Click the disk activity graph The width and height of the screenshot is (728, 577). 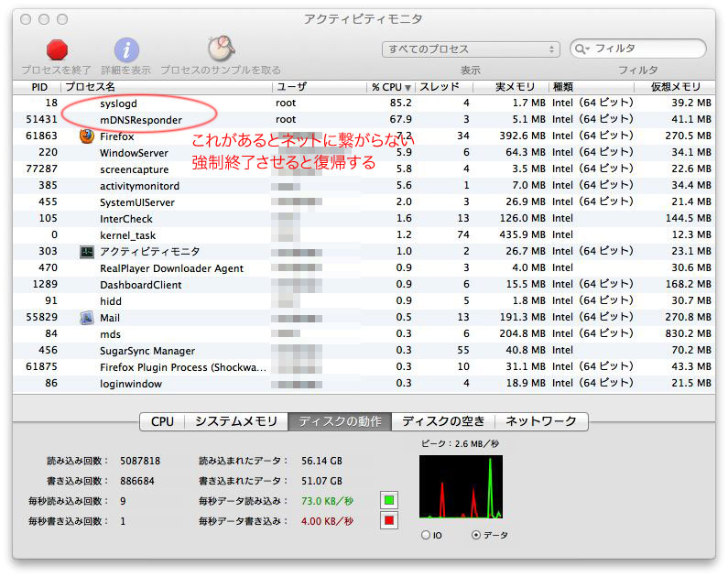pos(461,486)
